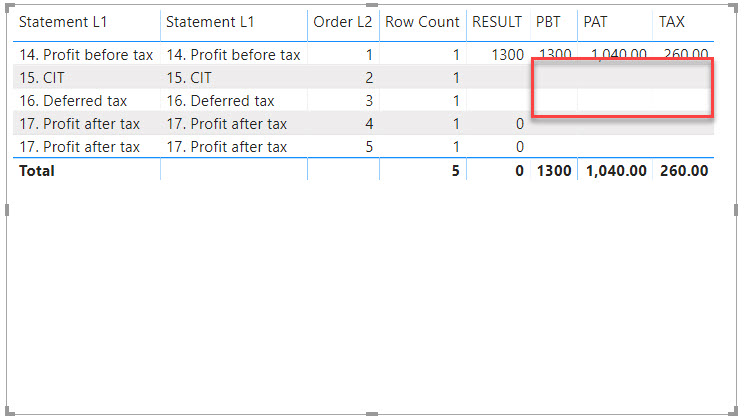Click the TAX column header
The image size is (744, 420).
click(x=671, y=22)
